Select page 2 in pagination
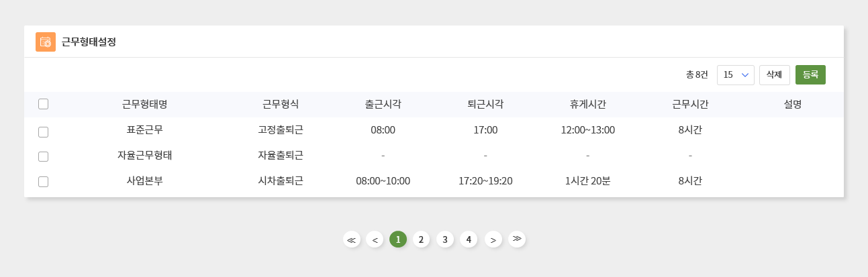Screen dimensions: 868x277 coord(421,239)
